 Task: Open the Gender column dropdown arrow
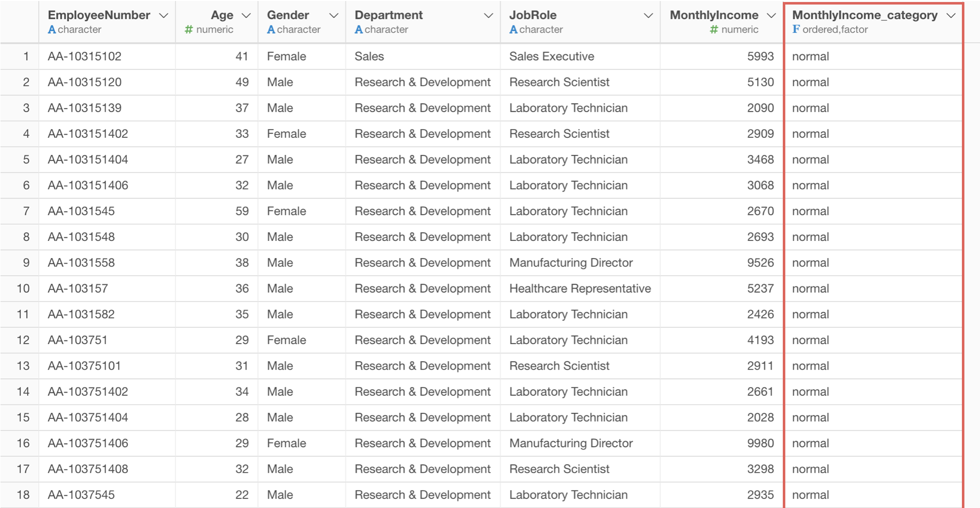[x=334, y=16]
